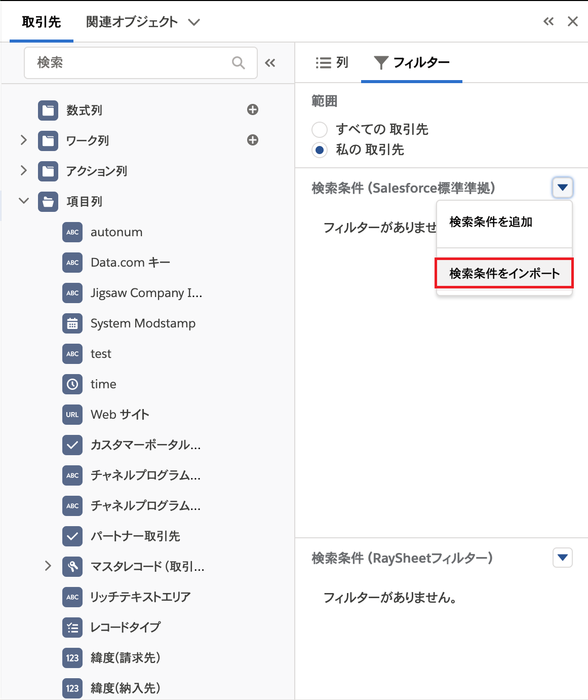Viewport: 588px width, 700px height.
Task: Click the wrench icon for マスタレコード
Action: click(x=72, y=566)
